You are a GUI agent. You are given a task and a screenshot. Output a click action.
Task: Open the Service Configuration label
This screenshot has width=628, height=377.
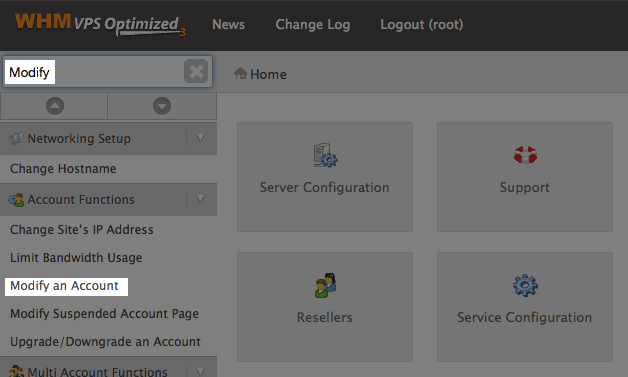click(x=525, y=317)
